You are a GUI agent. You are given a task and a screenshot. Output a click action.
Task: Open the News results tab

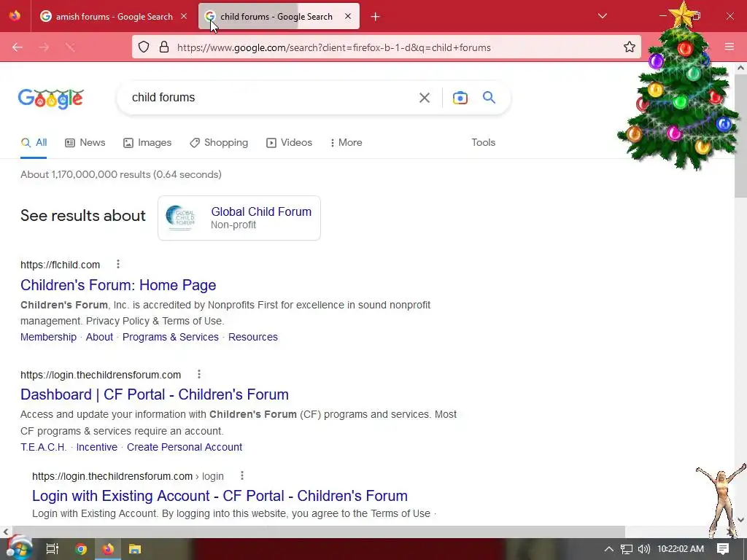(85, 142)
